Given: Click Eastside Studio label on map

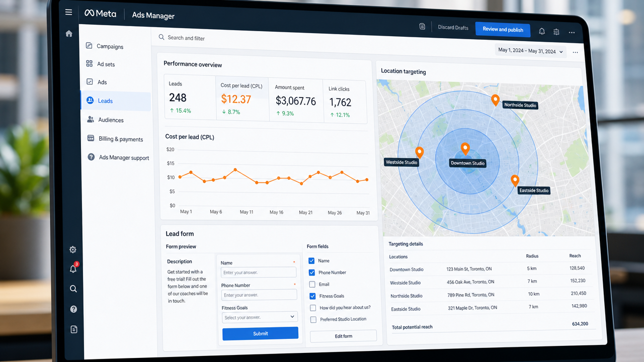Looking at the screenshot, I should tap(534, 191).
